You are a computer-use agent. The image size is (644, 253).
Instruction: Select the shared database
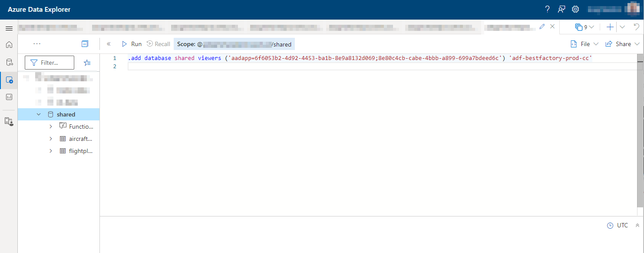(66, 114)
